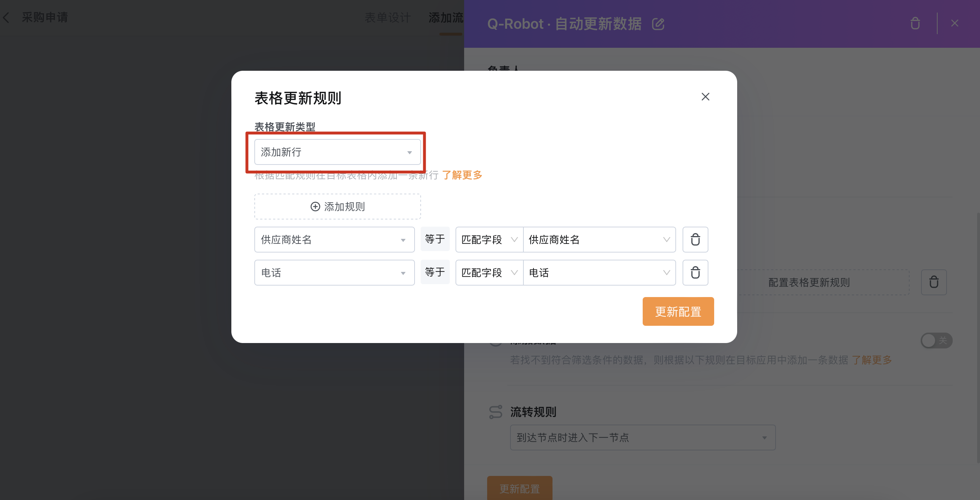
Task: Open the 到达节点时进入下一节点 dropdown
Action: (643, 437)
